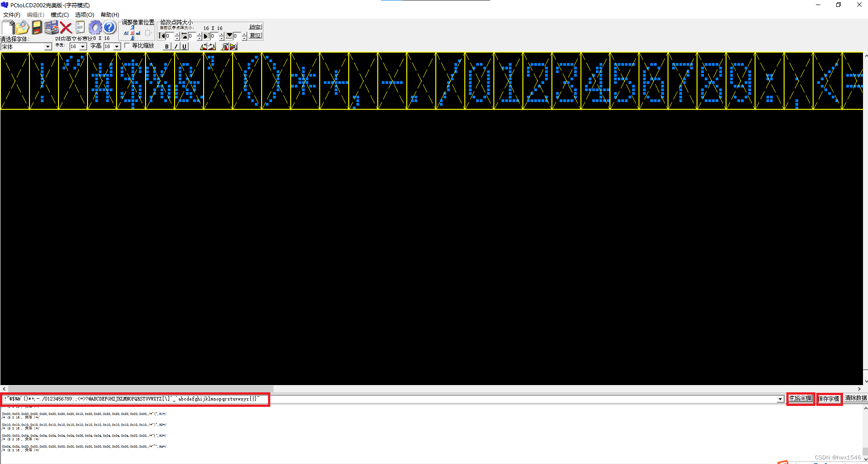This screenshot has width=868, height=464.
Task: Enable the 等比缩放 checkbox
Action: pos(127,45)
